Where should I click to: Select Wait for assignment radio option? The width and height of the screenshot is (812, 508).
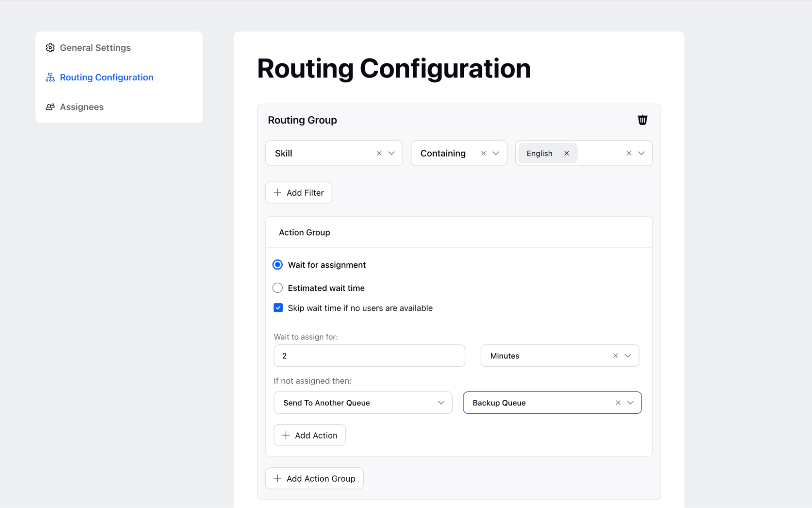click(x=277, y=265)
